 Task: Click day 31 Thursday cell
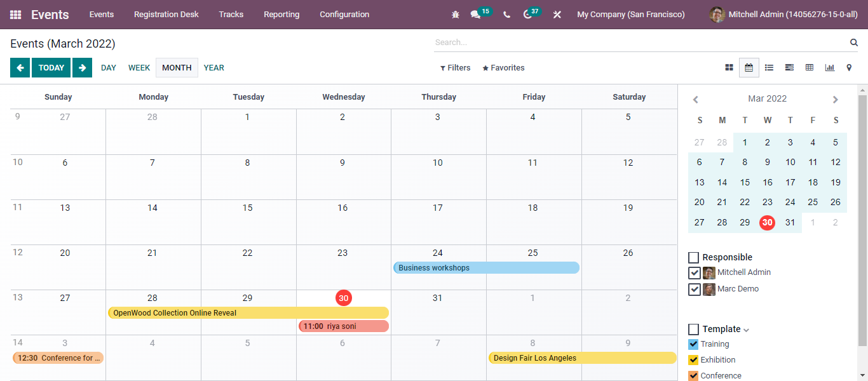coord(438,312)
